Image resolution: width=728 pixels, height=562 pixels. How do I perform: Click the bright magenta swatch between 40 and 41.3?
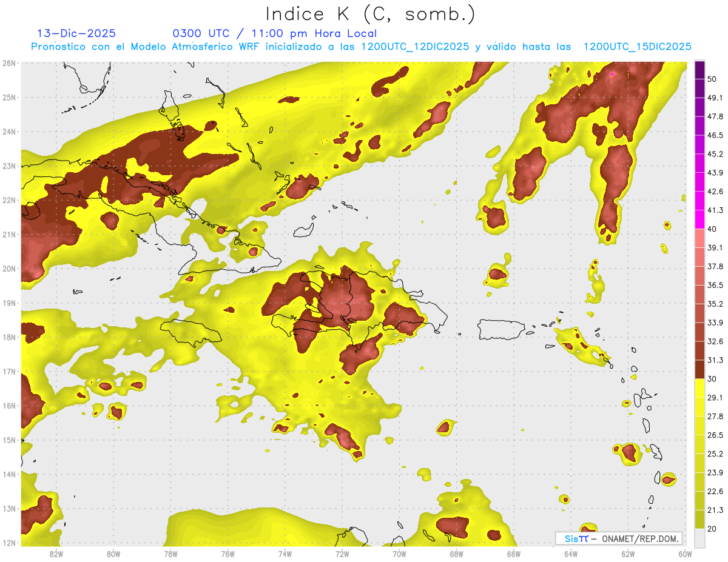(699, 219)
